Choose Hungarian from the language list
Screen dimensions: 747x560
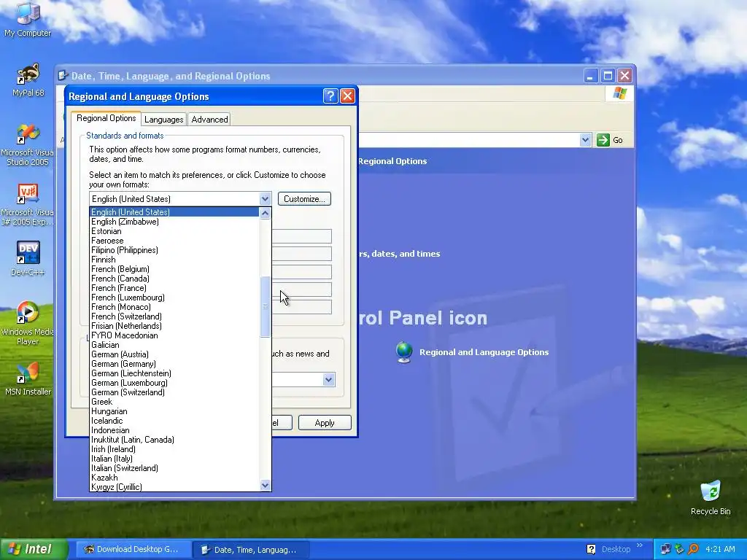pos(174,411)
